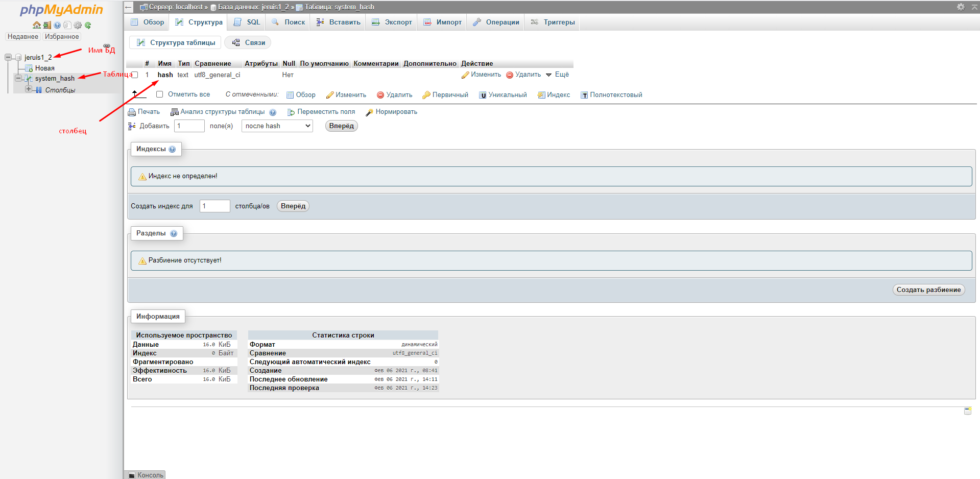Go to the phpMyAdmin home icon
The width and height of the screenshot is (980, 479).
36,25
